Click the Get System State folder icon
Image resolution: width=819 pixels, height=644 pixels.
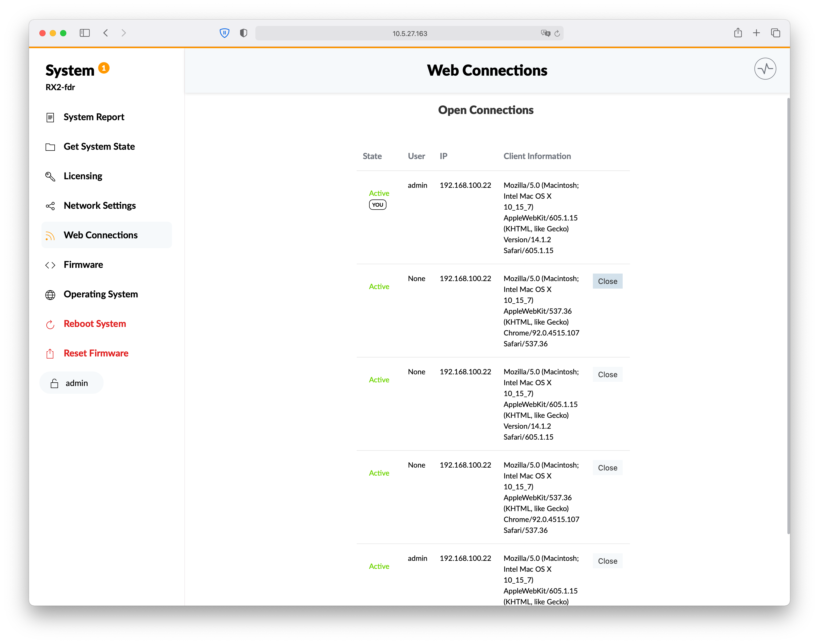(50, 147)
